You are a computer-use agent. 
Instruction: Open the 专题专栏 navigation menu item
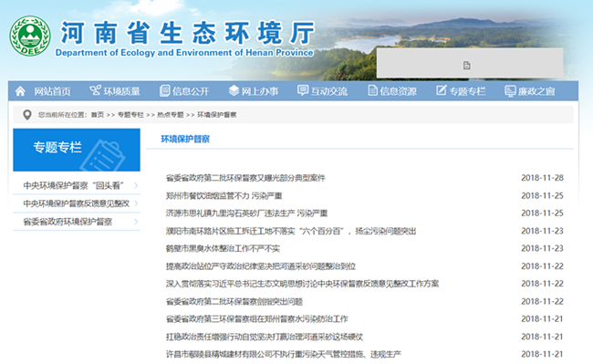click(467, 91)
